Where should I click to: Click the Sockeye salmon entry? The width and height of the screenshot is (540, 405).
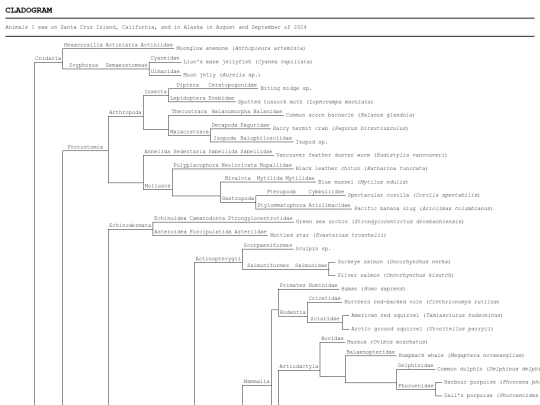pyautogui.click(x=394, y=262)
